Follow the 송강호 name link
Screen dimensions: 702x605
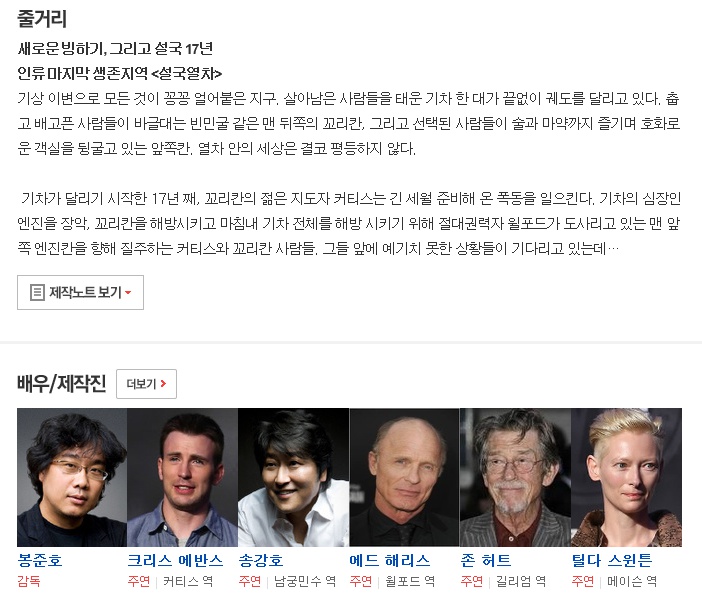pos(261,560)
